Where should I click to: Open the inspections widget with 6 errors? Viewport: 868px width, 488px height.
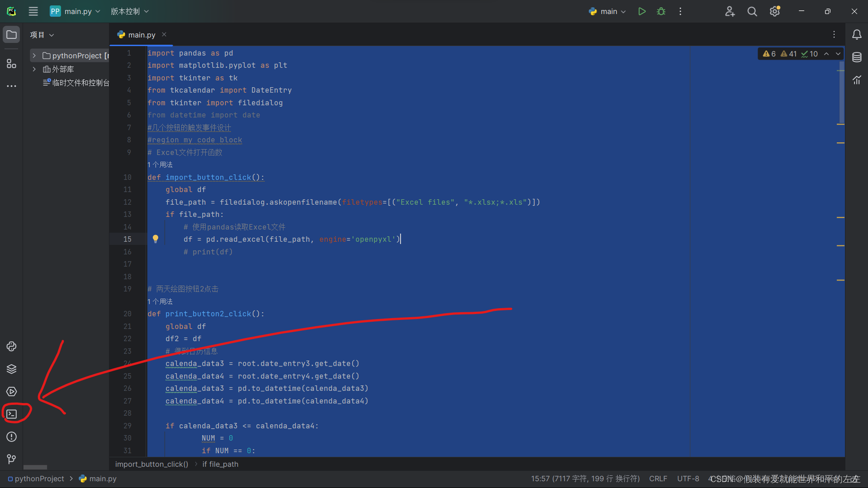(790, 54)
